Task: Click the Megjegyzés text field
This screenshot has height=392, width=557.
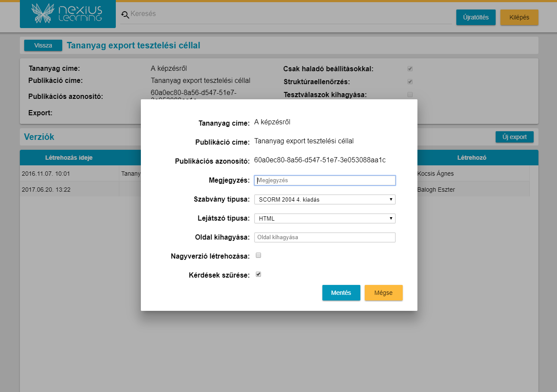Action: (325, 180)
